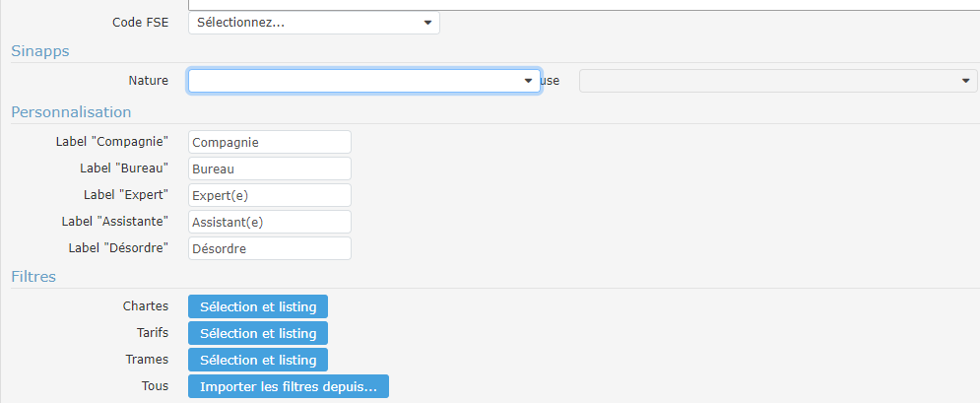This screenshot has height=403, width=980.
Task: Click "Importer les filtres depuis..." button
Action: point(289,386)
